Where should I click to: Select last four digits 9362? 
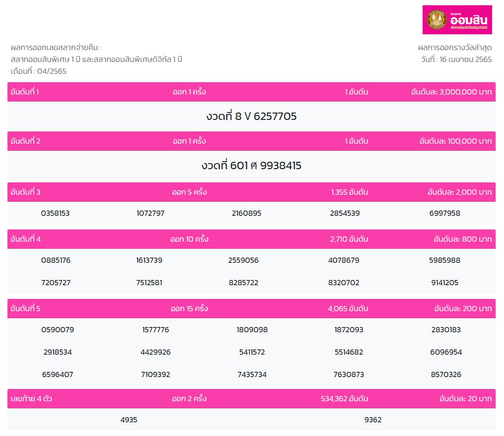[x=373, y=420]
